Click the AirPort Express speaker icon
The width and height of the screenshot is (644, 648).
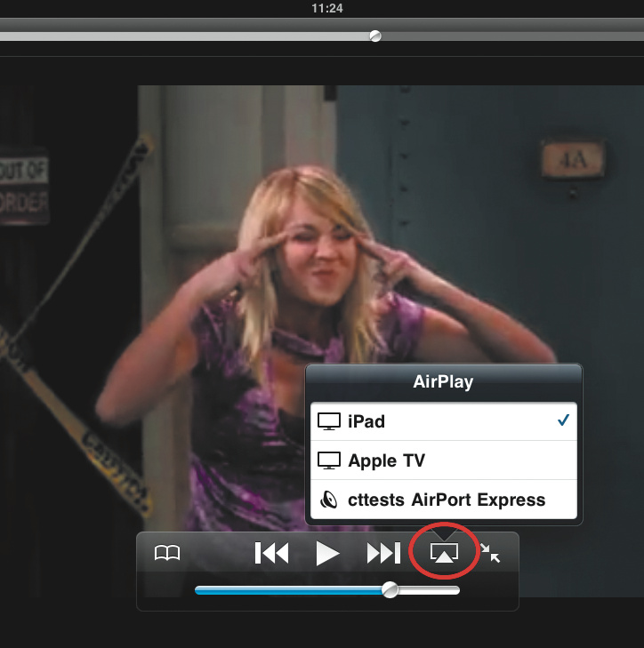329,500
